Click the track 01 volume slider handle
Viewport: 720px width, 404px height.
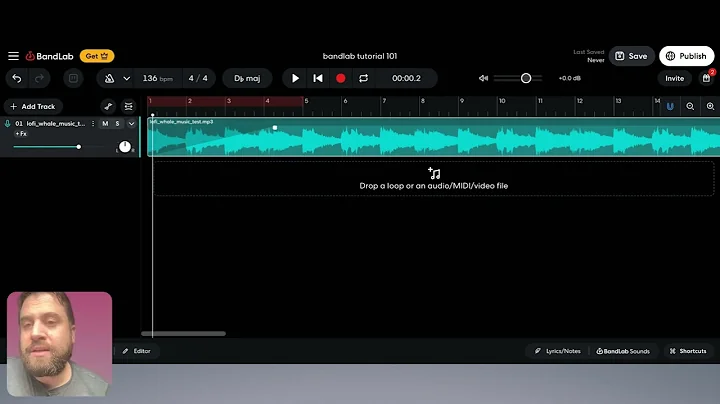[79, 147]
